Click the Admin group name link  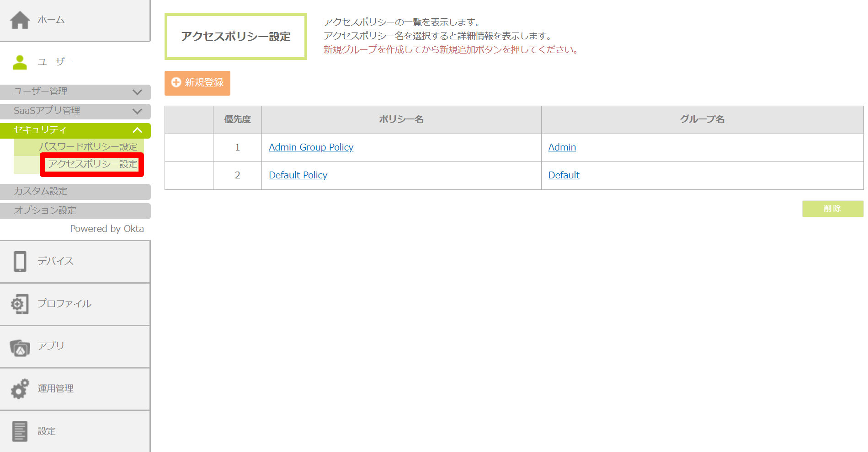[x=562, y=147]
